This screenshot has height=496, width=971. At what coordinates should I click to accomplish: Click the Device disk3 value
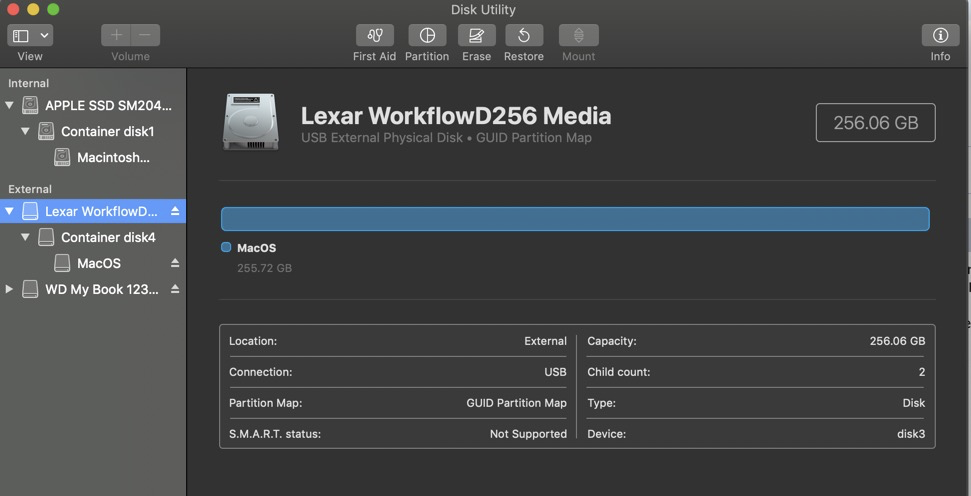[x=911, y=434]
